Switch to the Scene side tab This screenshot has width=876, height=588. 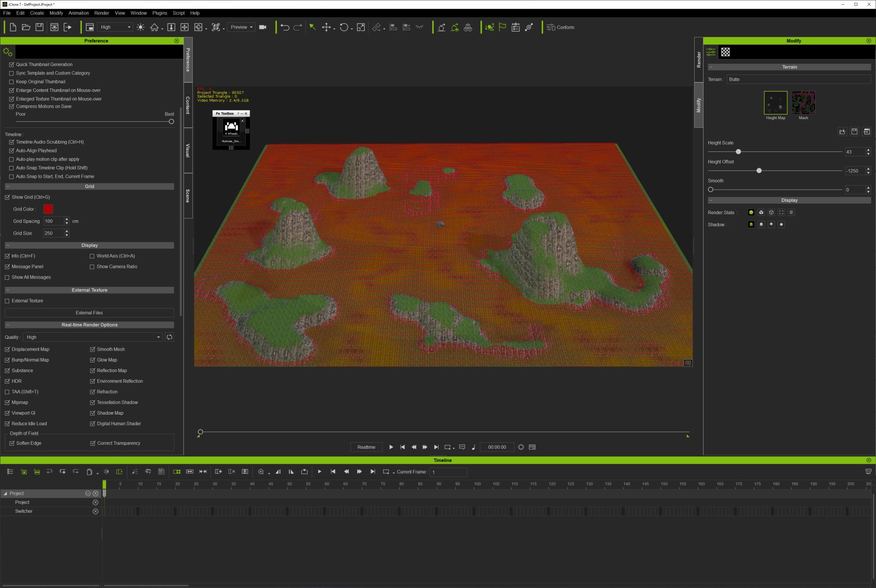(188, 196)
